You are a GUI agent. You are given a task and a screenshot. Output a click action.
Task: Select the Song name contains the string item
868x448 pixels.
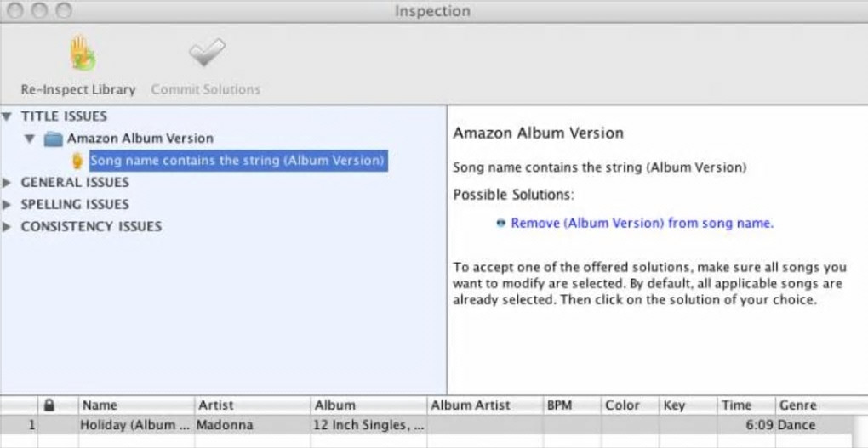pyautogui.click(x=237, y=161)
